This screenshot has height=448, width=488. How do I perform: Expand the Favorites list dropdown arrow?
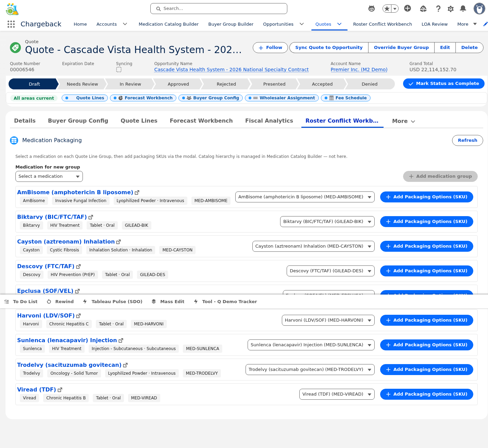[395, 9]
